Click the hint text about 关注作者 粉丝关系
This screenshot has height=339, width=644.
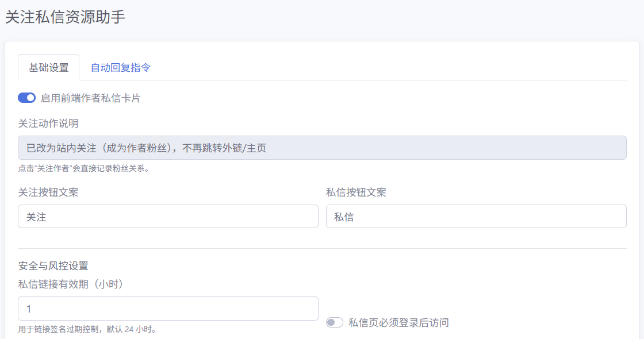(x=84, y=169)
